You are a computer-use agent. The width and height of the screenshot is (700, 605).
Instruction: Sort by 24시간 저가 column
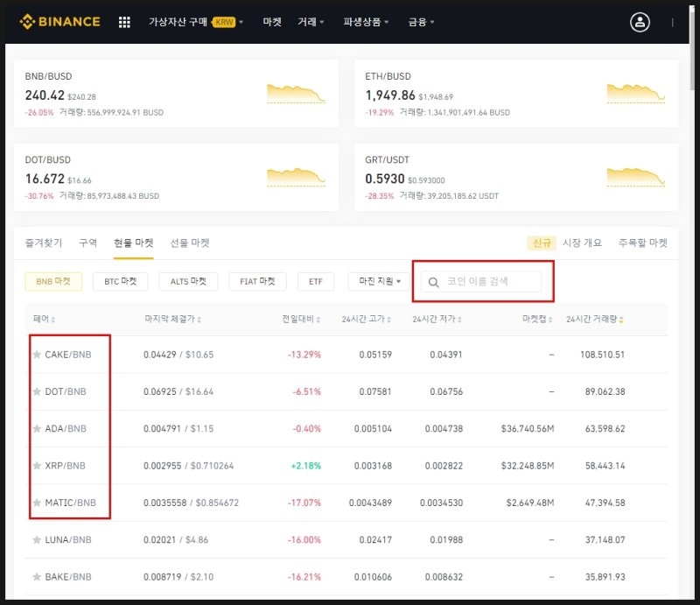[437, 319]
